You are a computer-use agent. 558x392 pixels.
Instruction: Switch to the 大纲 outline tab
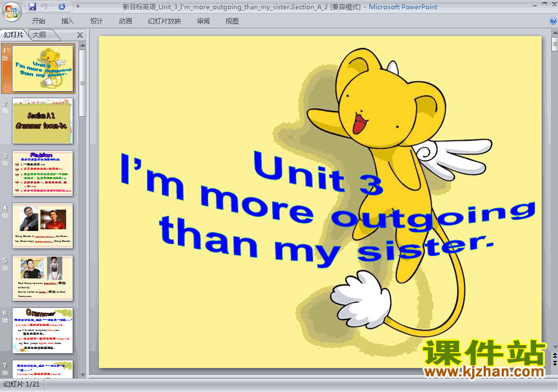[39, 35]
